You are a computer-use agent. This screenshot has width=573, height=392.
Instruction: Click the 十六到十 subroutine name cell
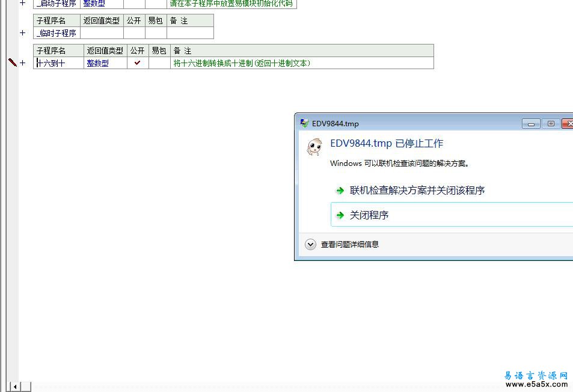[x=58, y=63]
